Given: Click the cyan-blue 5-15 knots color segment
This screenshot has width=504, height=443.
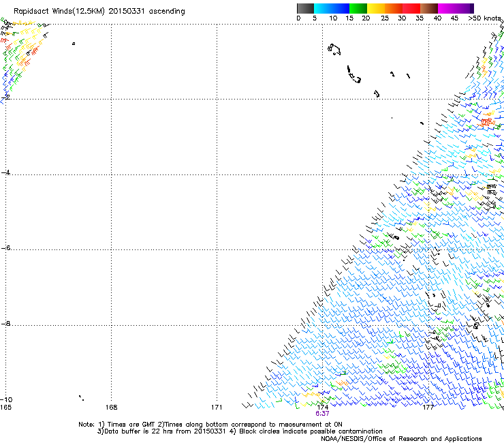Looking at the screenshot, I should [x=332, y=8].
